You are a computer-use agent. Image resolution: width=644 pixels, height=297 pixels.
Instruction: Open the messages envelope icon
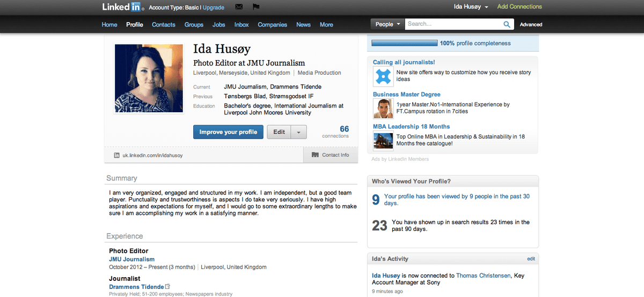pos(239,7)
